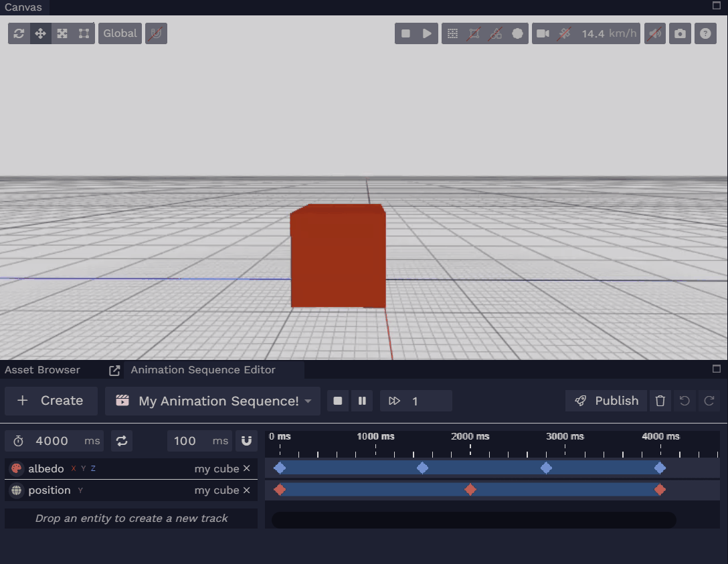Click the undo arrow in sequence editor
The width and height of the screenshot is (728, 564).
click(685, 401)
